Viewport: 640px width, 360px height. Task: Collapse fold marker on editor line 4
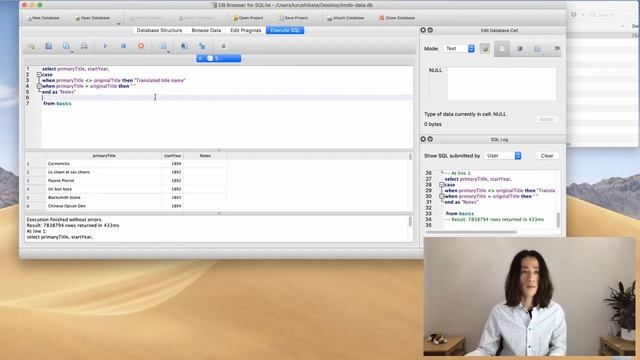[x=39, y=86]
